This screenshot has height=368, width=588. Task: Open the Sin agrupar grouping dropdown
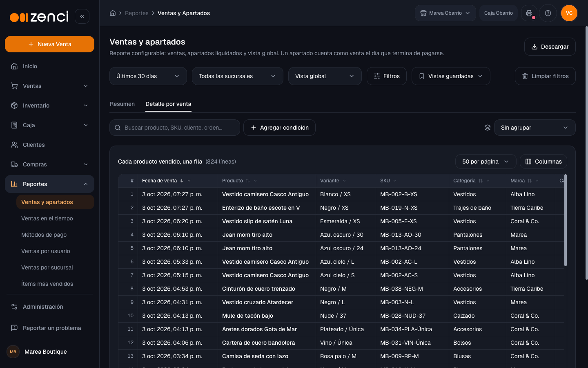pyautogui.click(x=535, y=128)
